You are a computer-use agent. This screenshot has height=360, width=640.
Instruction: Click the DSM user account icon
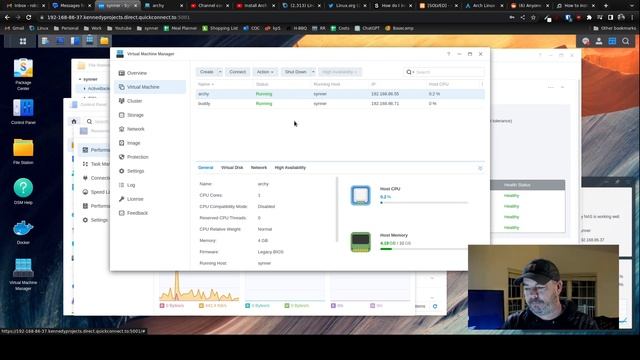[x=599, y=41]
